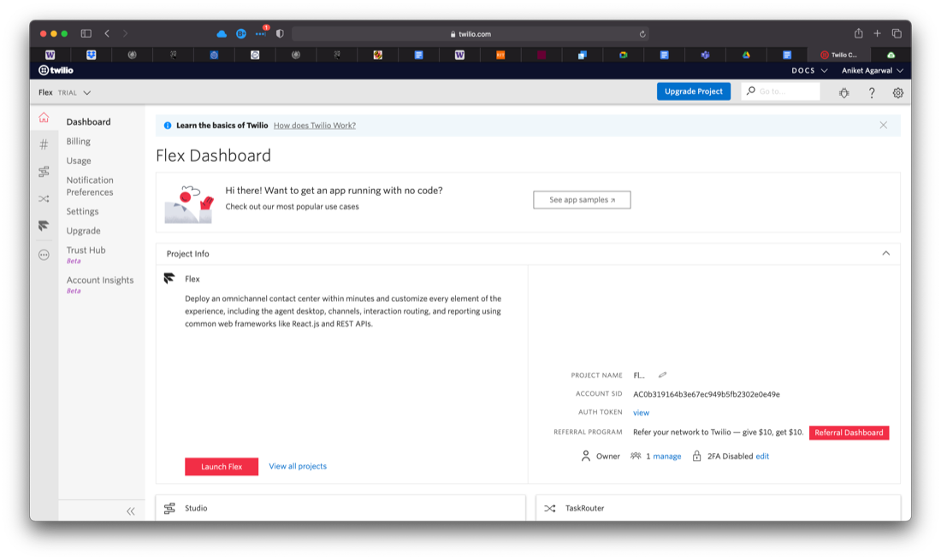Click See app samples button
The height and width of the screenshot is (560, 941).
click(x=582, y=200)
